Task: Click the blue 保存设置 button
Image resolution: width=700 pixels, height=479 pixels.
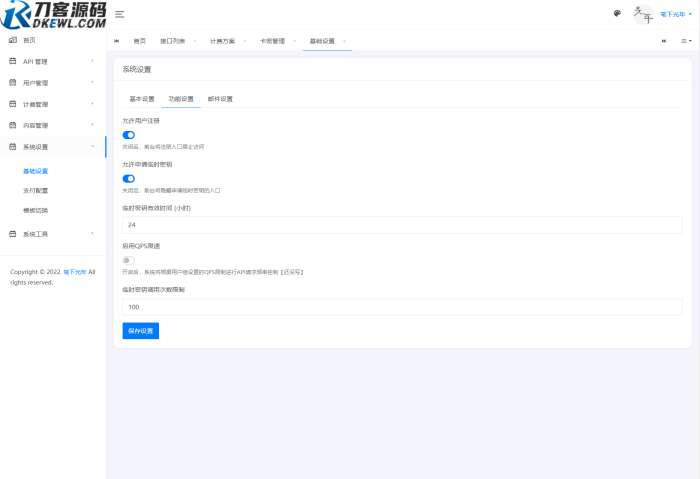Action: (141, 331)
